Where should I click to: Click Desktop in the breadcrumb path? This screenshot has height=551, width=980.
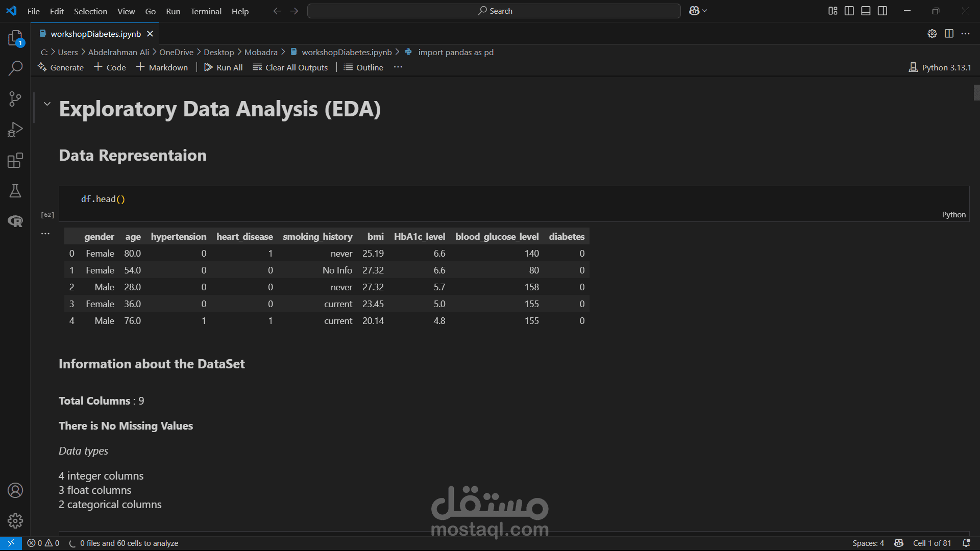[x=218, y=52]
